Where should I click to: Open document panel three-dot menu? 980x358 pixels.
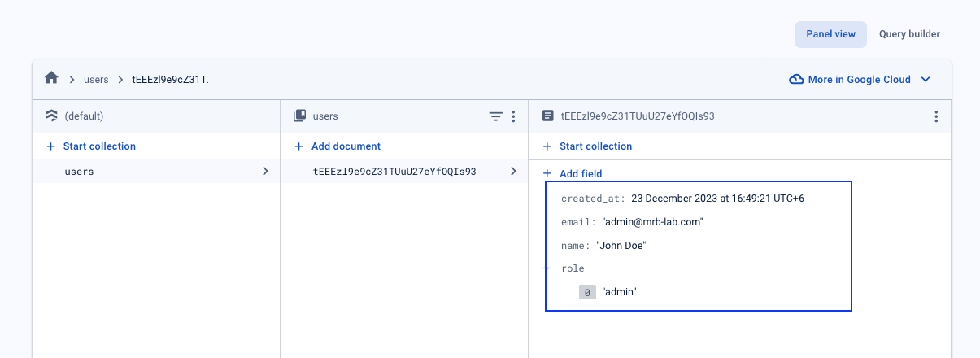coord(936,117)
